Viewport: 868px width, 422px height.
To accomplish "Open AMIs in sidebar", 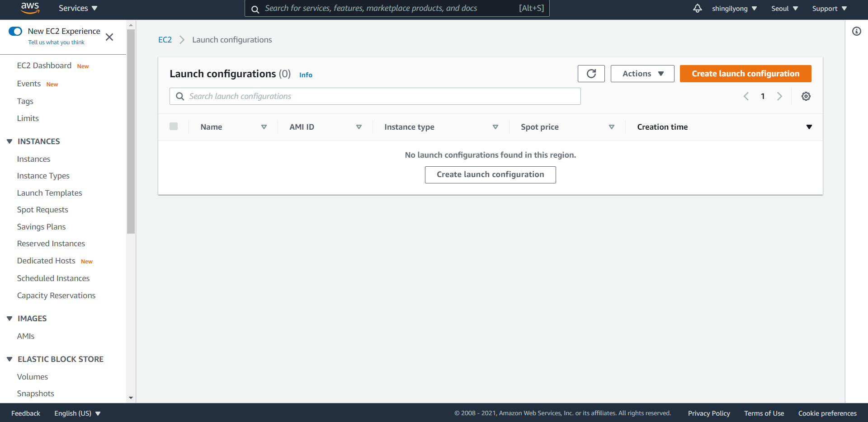I will click(x=26, y=336).
